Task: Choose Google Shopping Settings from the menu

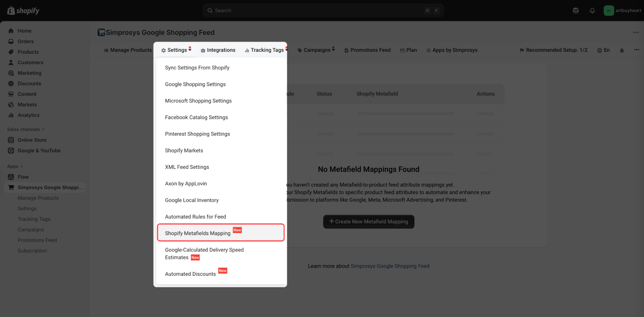Action: tap(195, 84)
